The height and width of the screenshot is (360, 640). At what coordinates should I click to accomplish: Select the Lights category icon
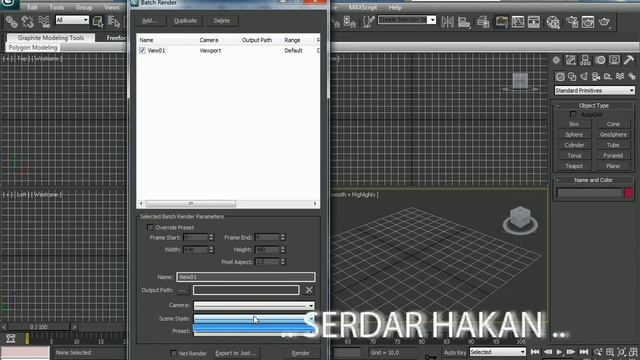(x=584, y=76)
